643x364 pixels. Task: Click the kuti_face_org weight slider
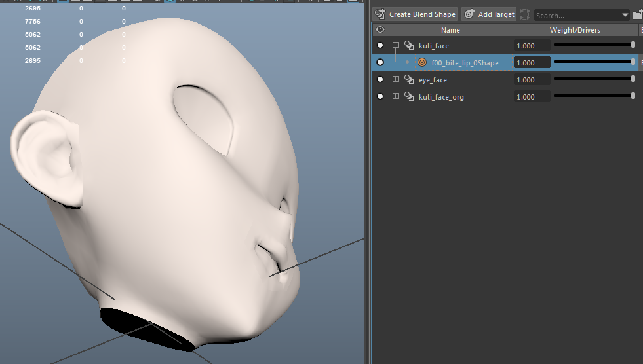point(594,96)
